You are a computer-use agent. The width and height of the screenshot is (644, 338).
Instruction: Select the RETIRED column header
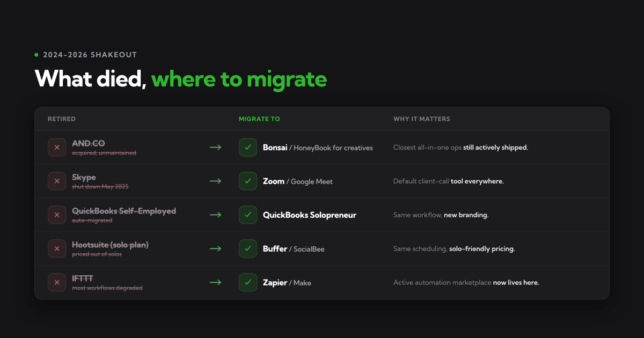(62, 119)
